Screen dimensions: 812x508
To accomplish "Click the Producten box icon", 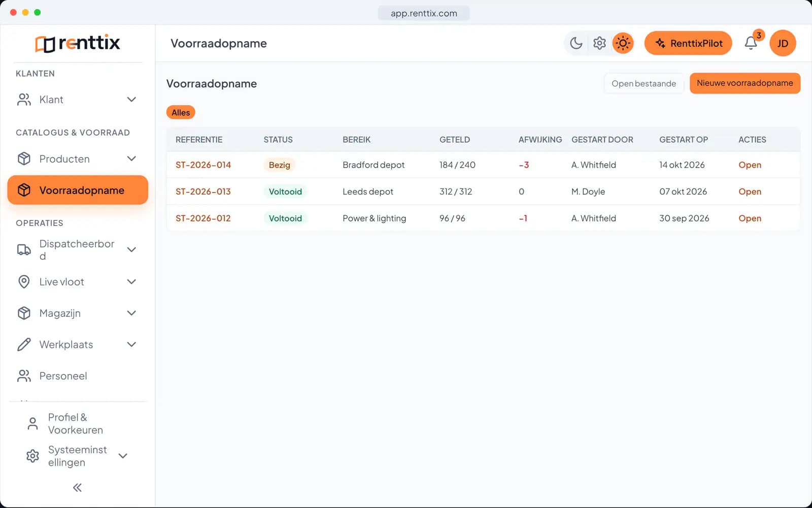I will pyautogui.click(x=24, y=159).
